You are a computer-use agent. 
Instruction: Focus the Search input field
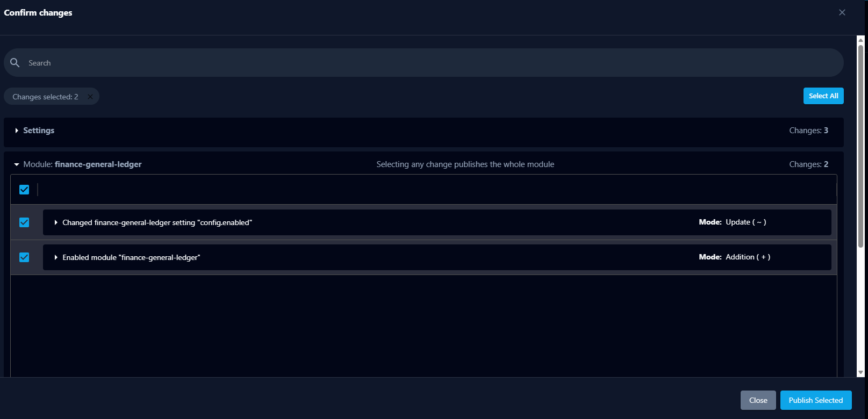[x=424, y=63]
